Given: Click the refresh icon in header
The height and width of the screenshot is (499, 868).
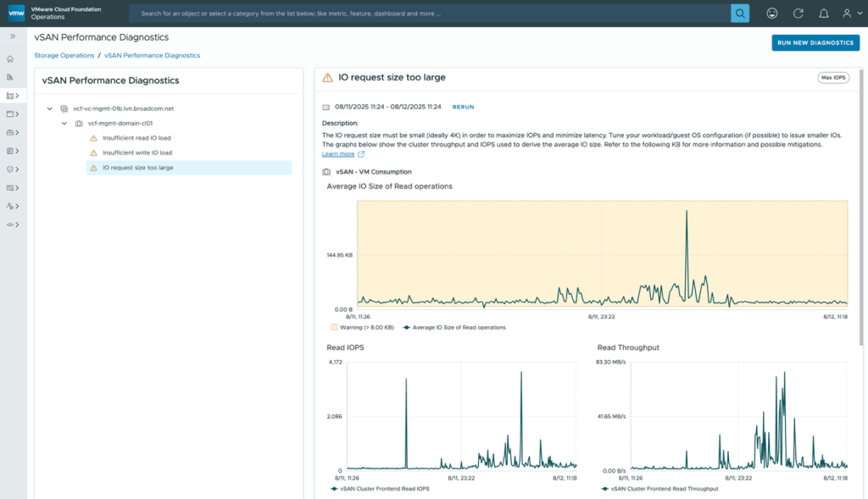Looking at the screenshot, I should click(x=798, y=14).
